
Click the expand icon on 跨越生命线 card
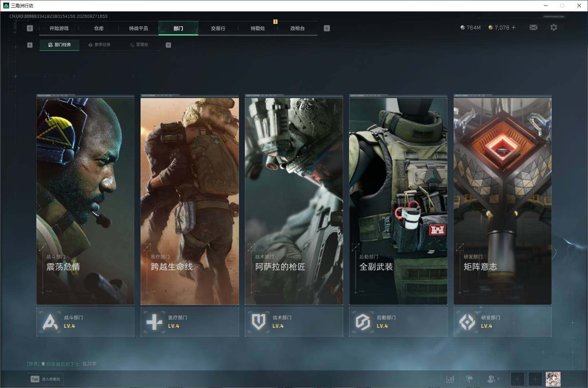pyautogui.click(x=147, y=247)
